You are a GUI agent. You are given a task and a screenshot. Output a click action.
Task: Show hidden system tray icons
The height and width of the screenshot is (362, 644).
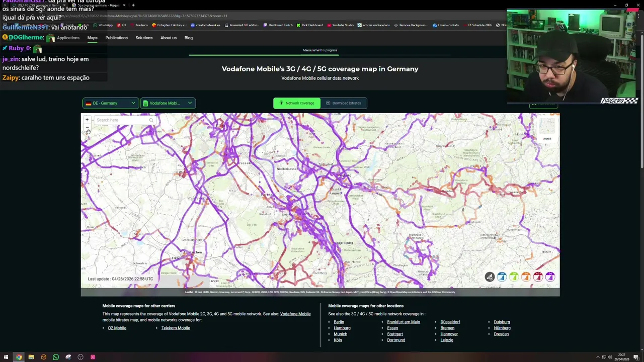tap(598, 357)
